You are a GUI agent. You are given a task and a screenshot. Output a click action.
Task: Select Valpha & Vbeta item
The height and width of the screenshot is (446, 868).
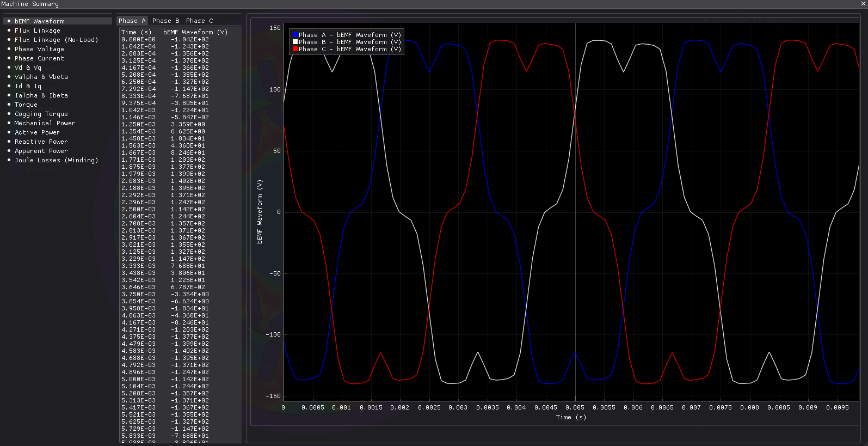tap(41, 77)
